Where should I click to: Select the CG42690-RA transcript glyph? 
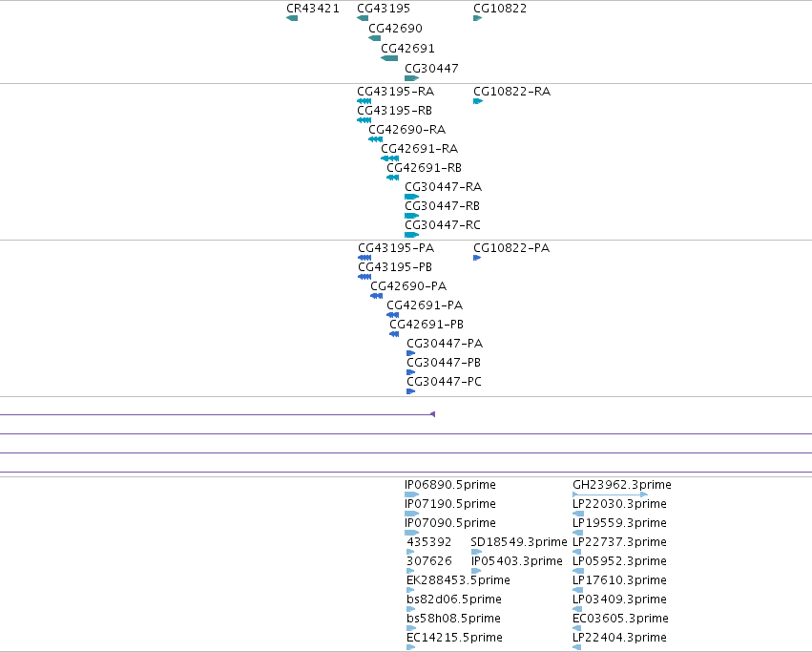click(375, 139)
